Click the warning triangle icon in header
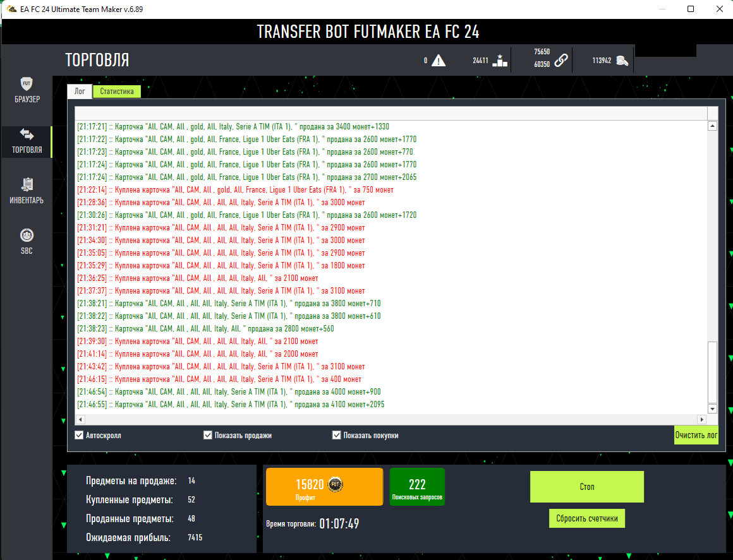 tap(438, 60)
